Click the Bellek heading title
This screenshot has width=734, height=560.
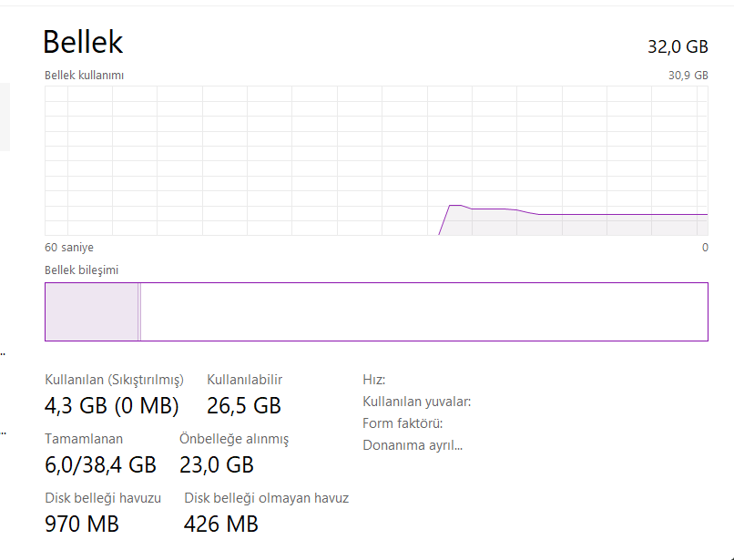click(83, 42)
